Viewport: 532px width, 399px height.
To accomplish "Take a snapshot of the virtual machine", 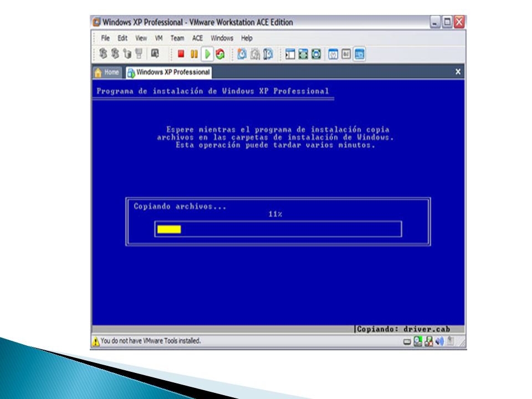I will tap(242, 54).
